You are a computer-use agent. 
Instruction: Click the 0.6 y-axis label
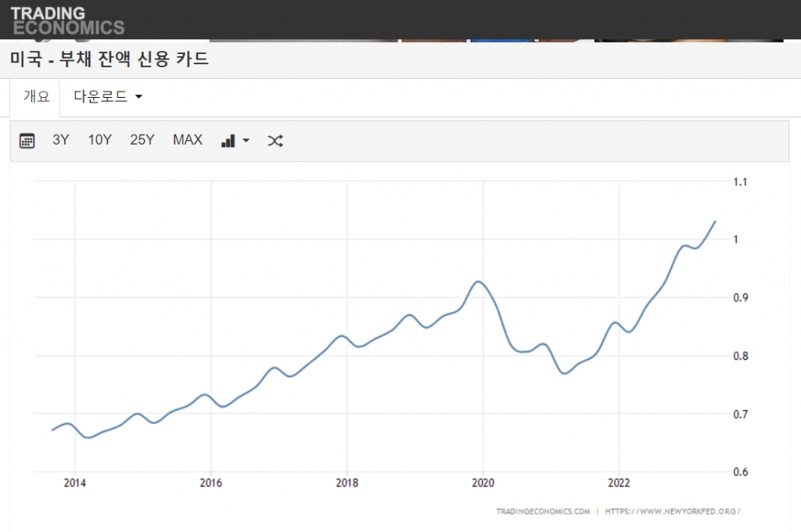pyautogui.click(x=740, y=472)
